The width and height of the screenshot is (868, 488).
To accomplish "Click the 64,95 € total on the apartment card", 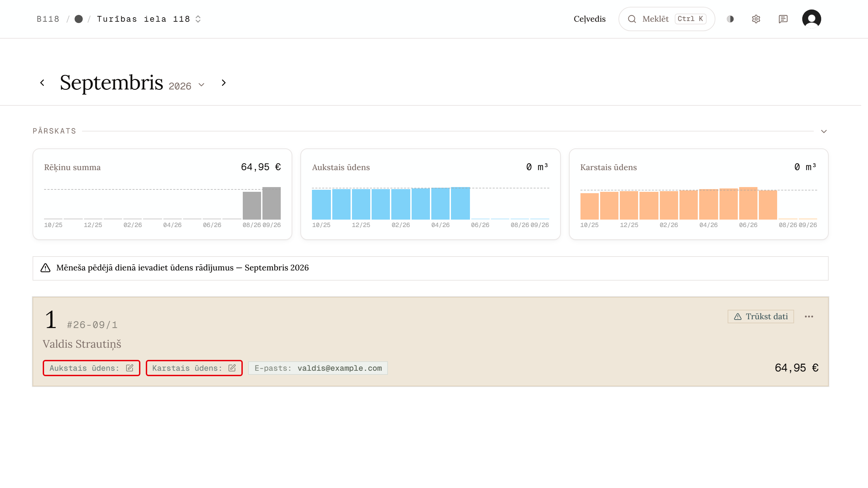I will pos(797,368).
